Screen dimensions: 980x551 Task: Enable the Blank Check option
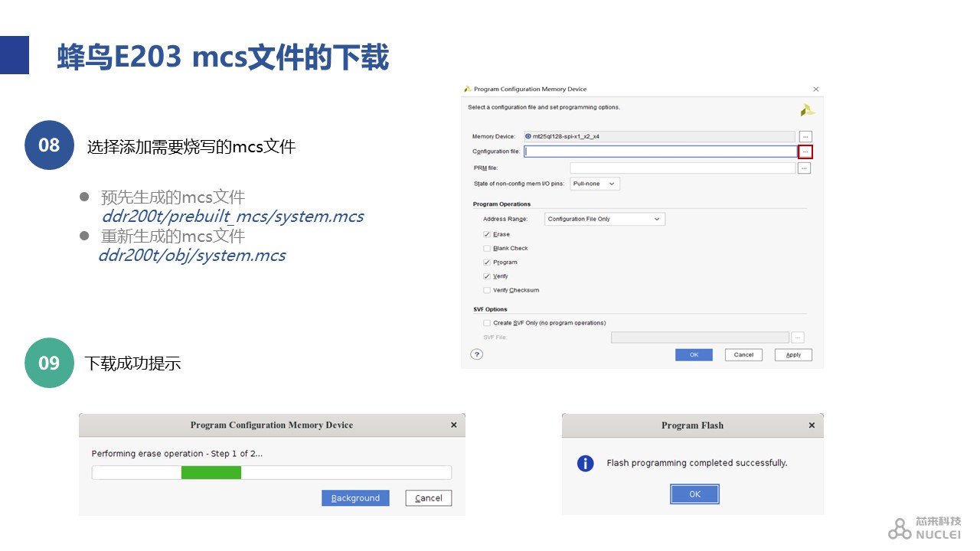[487, 249]
